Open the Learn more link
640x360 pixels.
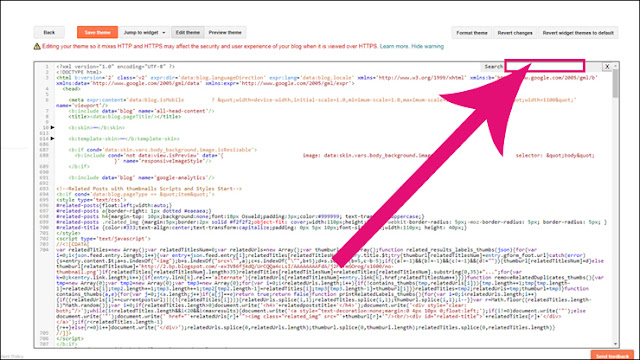[x=394, y=47]
